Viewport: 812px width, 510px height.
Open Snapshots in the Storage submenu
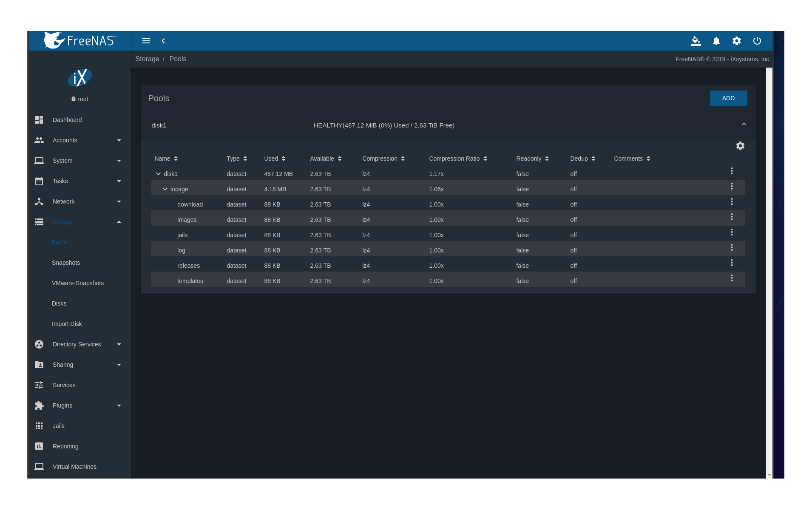(x=66, y=263)
